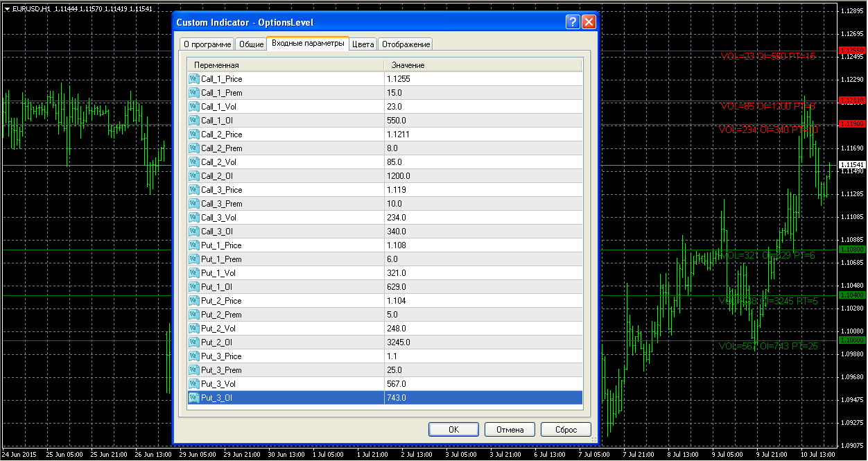Click the icon beside Put_2_Prem
The height and width of the screenshot is (461, 868).
click(x=193, y=315)
